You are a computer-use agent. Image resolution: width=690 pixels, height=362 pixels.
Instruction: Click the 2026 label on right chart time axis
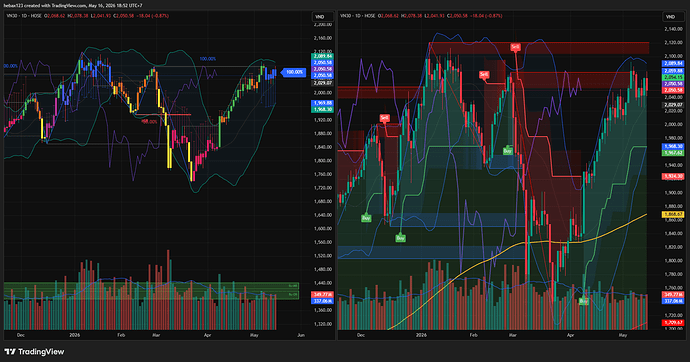(x=421, y=335)
